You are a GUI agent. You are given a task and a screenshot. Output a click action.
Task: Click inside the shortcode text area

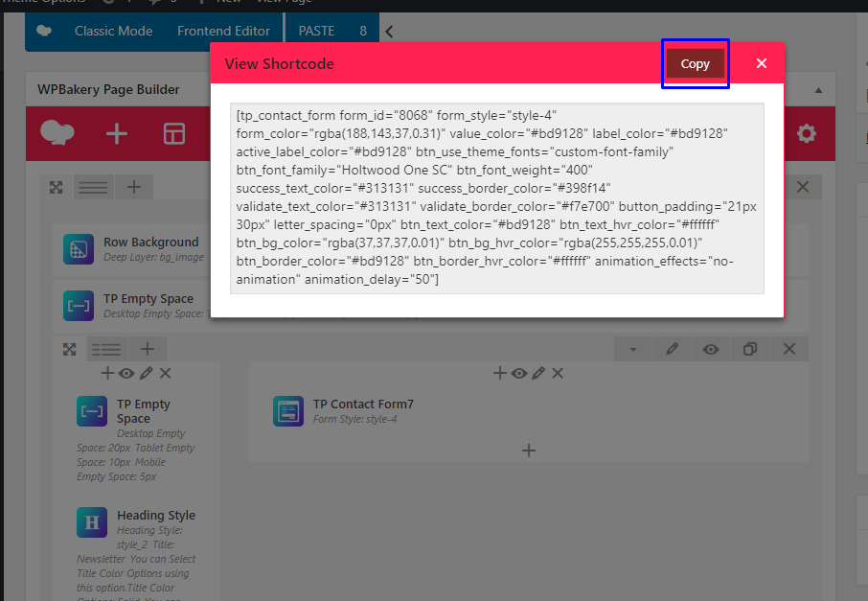tap(497, 197)
